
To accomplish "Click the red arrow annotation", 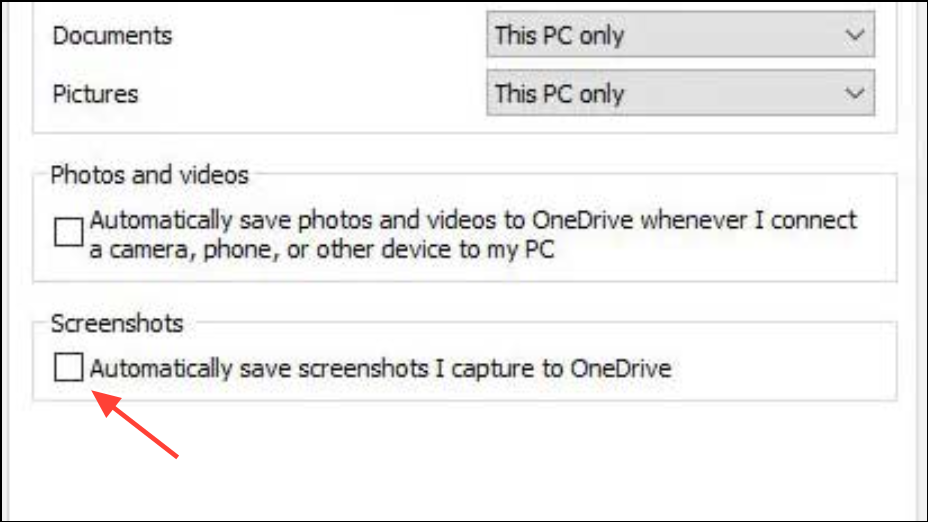I will coord(135,424).
